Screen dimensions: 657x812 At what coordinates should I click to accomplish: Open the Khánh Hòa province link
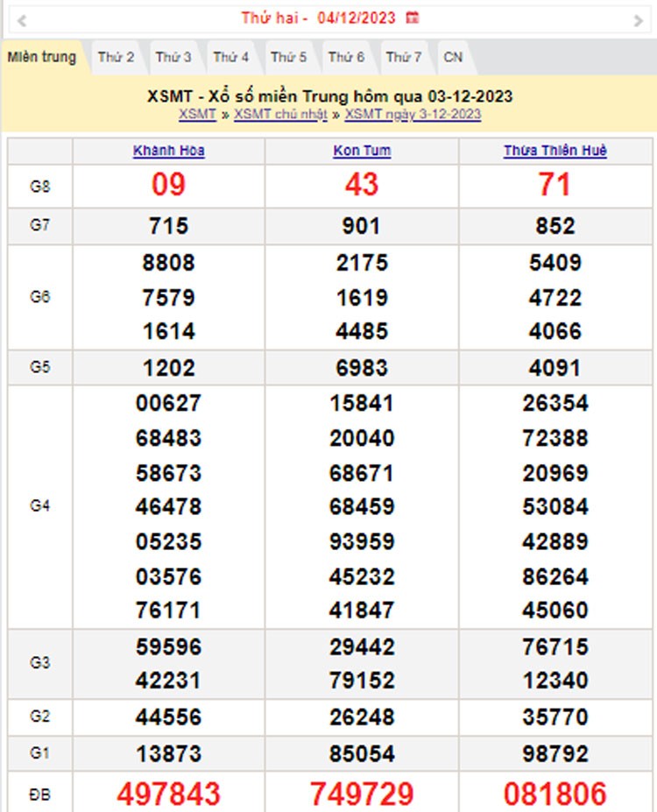[x=169, y=151]
